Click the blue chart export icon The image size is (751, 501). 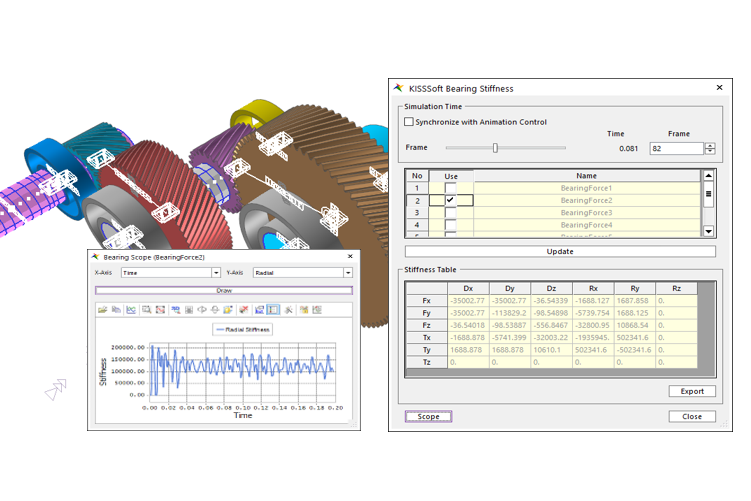(259, 310)
